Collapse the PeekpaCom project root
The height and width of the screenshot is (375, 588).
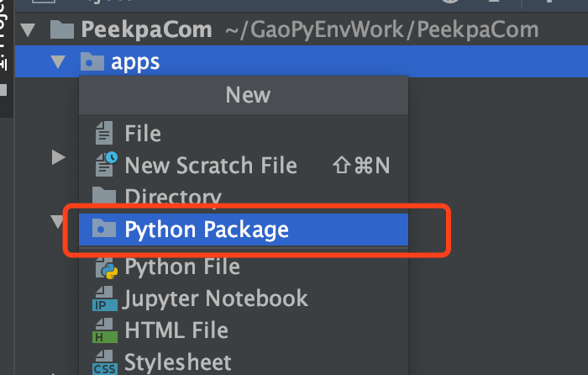[x=28, y=30]
